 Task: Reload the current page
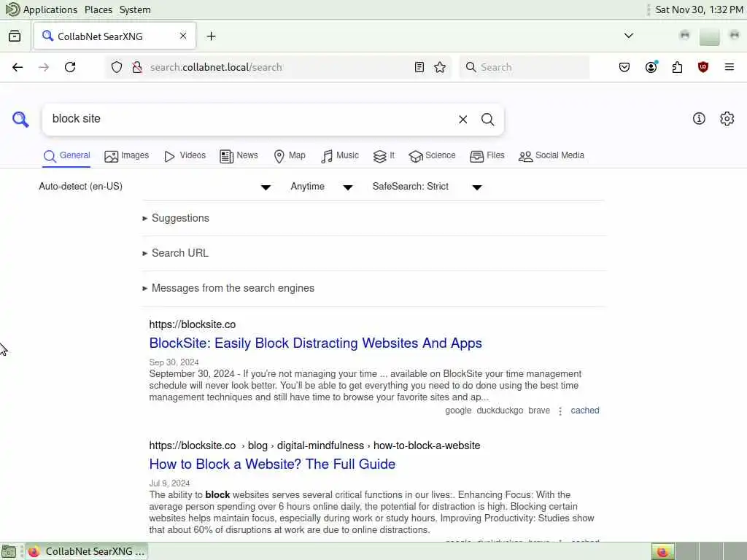point(70,67)
